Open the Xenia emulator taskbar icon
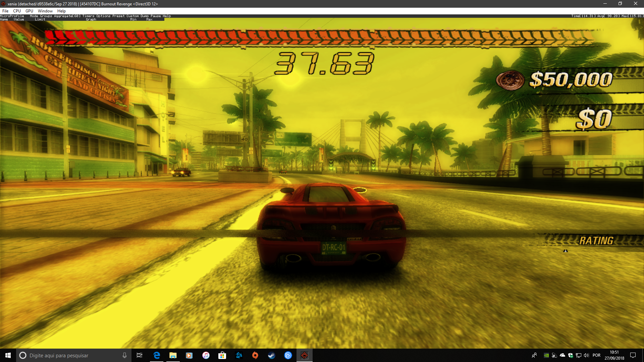The image size is (644, 362). coord(305,355)
